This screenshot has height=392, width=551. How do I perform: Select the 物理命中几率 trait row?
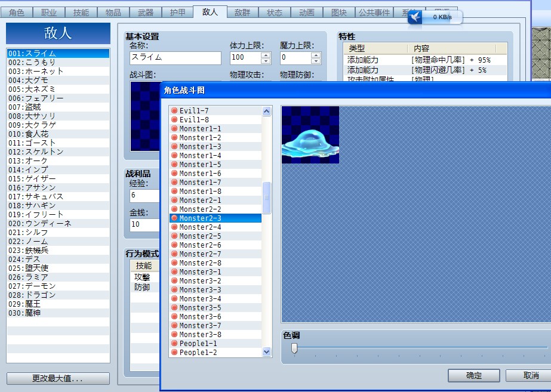[425, 60]
